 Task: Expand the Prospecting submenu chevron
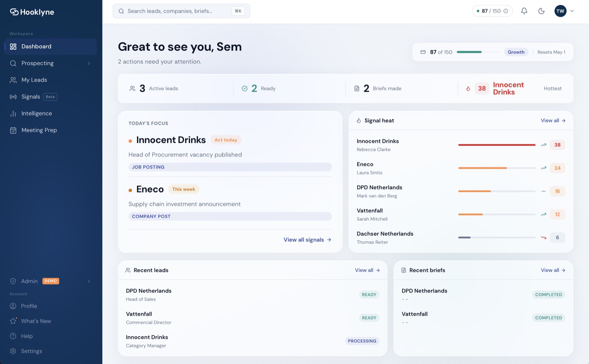point(89,63)
